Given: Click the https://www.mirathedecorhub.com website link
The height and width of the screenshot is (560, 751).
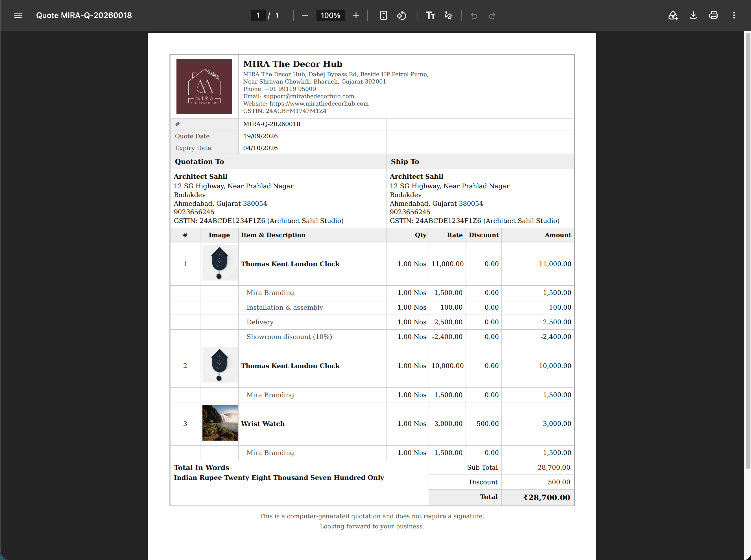Looking at the screenshot, I should pos(319,104).
